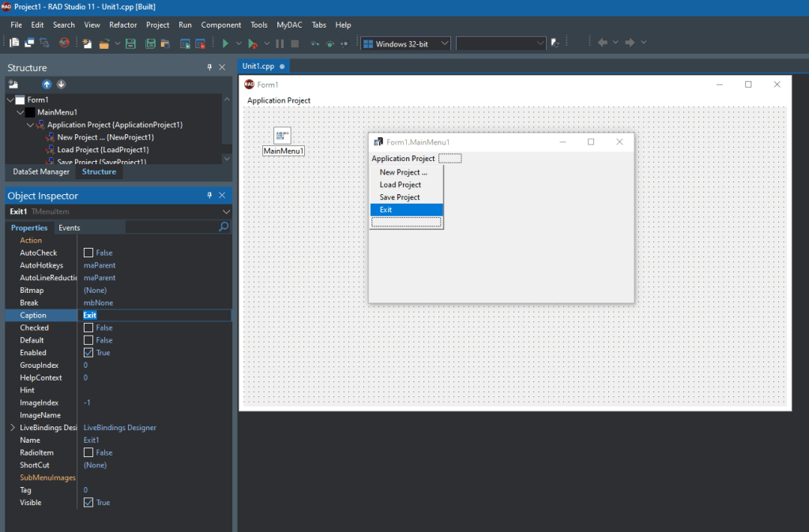Screen dimensions: 809x532
Task: Click the New Items toolbar icon
Action: [87, 44]
